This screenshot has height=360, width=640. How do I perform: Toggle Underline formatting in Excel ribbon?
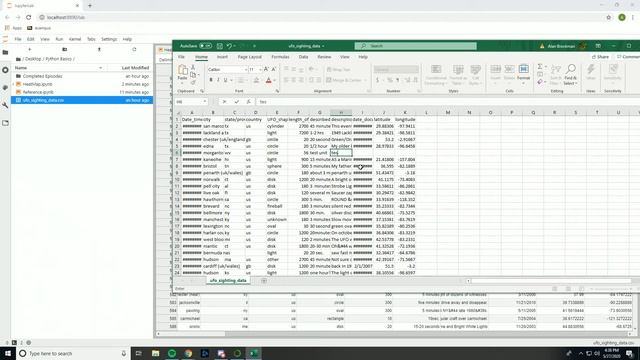pos(225,80)
